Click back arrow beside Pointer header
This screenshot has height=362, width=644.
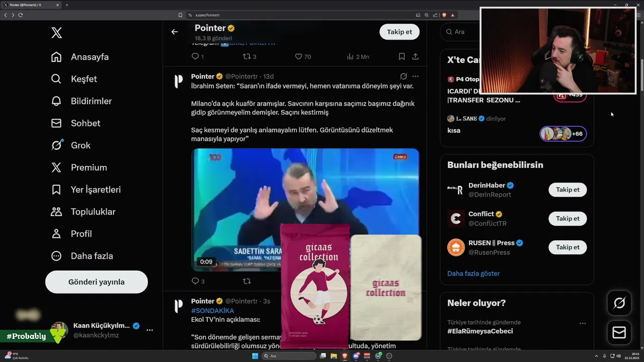pos(175,32)
